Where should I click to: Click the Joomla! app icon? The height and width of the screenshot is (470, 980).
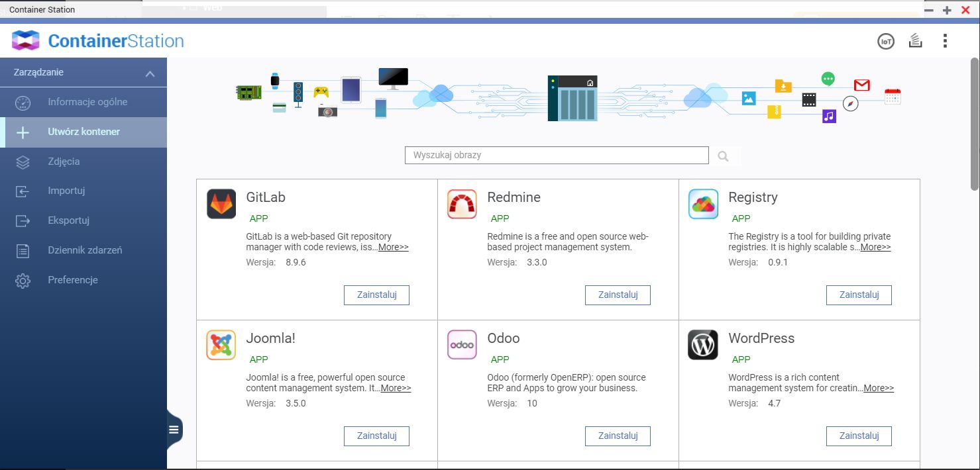[x=221, y=345]
